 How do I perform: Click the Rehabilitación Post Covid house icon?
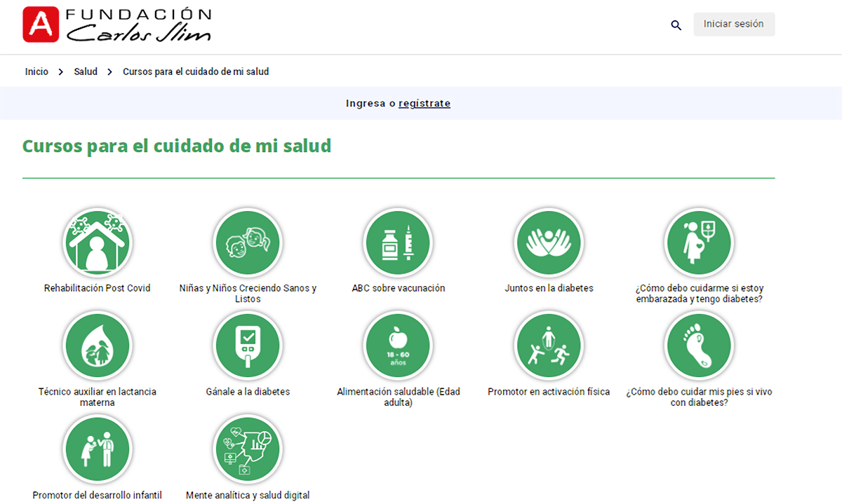coord(97,243)
